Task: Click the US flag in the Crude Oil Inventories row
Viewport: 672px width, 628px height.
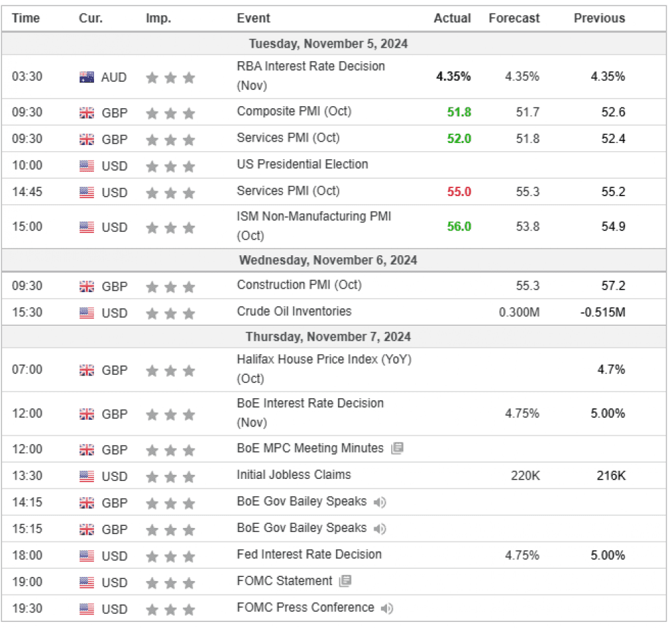Action: click(x=87, y=313)
